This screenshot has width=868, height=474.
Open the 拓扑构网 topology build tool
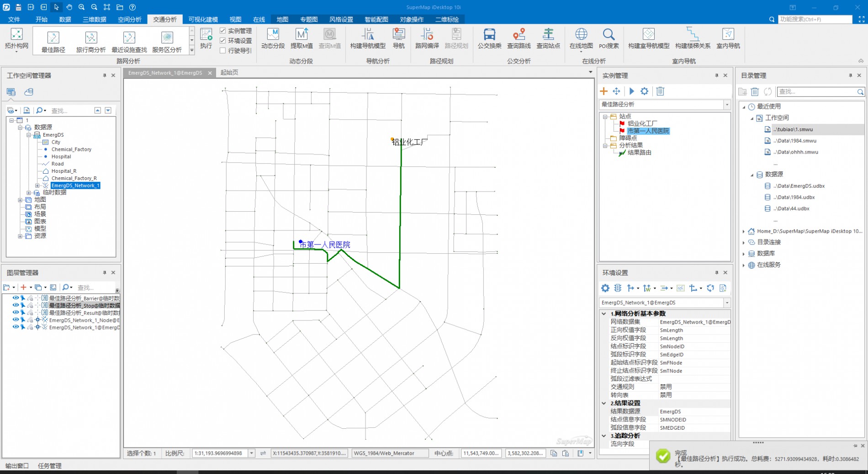[16, 39]
